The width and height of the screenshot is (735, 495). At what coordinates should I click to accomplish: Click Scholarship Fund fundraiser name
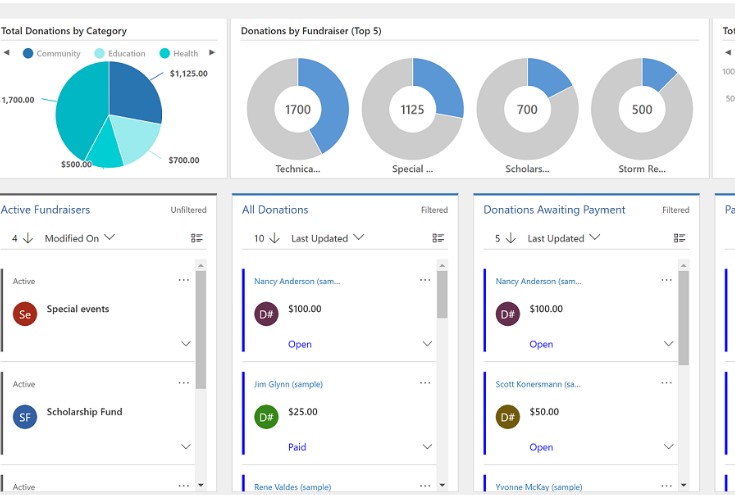pyautogui.click(x=84, y=412)
